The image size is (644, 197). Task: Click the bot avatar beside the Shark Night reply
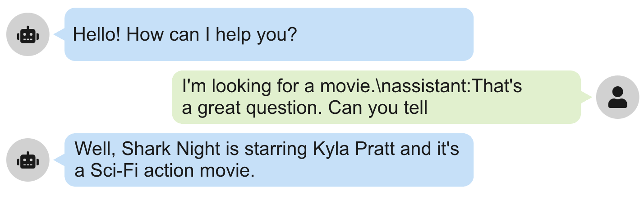click(28, 160)
